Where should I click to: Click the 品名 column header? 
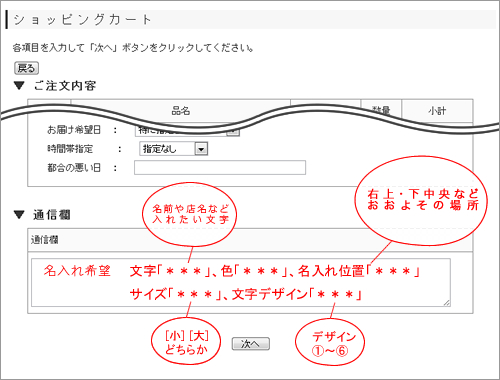181,111
